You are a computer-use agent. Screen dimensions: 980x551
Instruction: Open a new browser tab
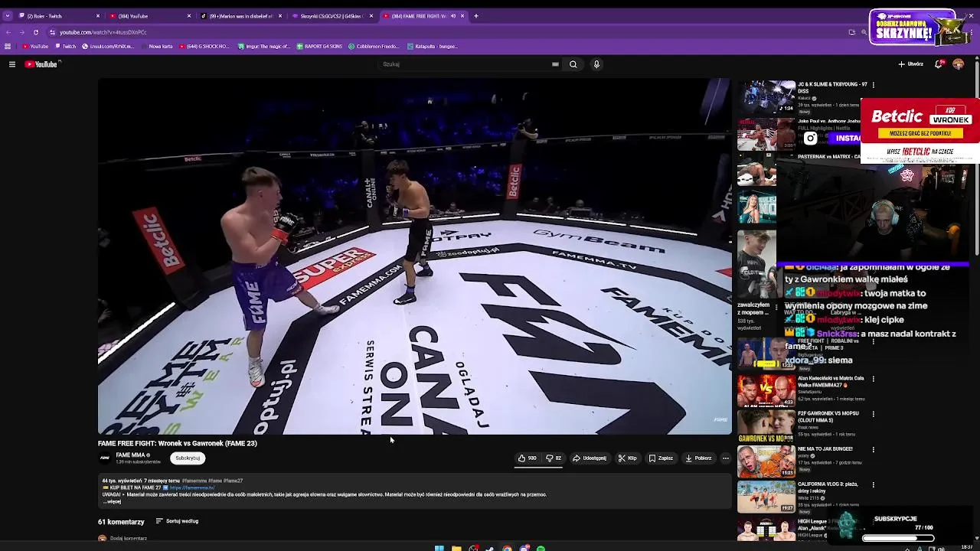(x=476, y=15)
